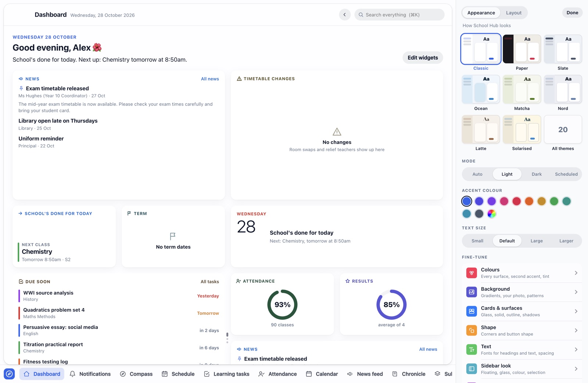Open All news in the top News widget
The width and height of the screenshot is (588, 383).
210,79
